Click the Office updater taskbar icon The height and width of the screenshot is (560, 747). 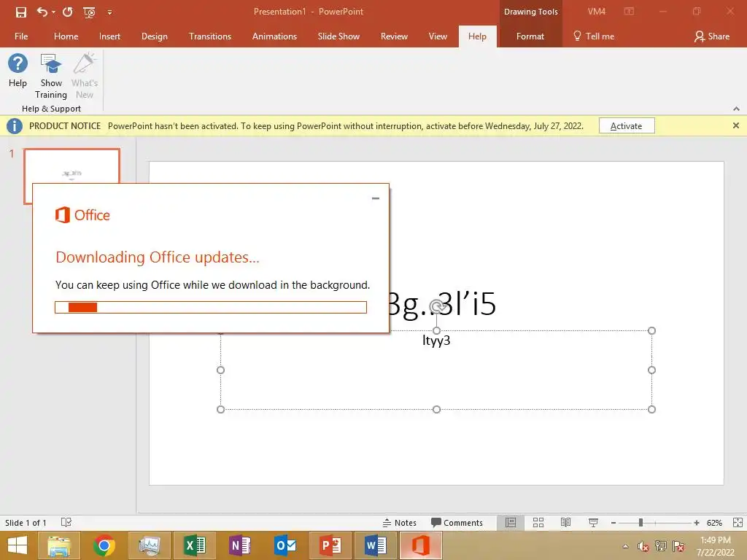click(x=421, y=545)
